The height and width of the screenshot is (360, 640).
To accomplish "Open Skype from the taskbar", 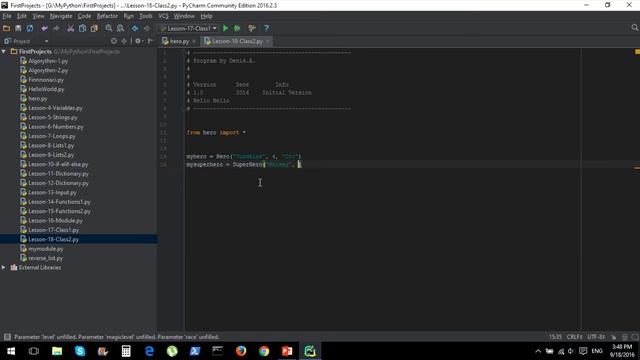I will [80, 351].
